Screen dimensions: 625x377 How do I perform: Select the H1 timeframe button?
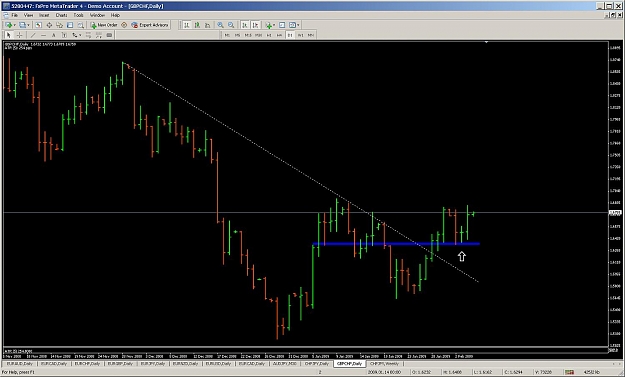coord(269,35)
